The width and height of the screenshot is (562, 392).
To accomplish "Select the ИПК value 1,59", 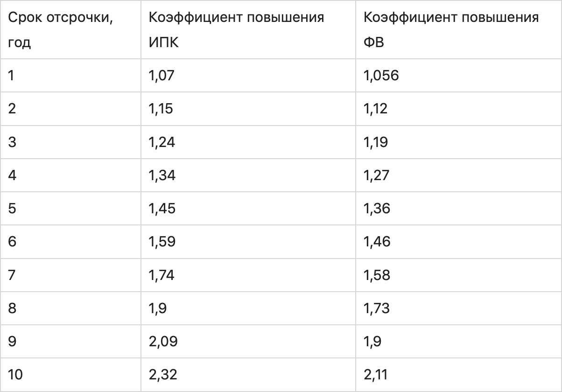I will click(162, 242).
